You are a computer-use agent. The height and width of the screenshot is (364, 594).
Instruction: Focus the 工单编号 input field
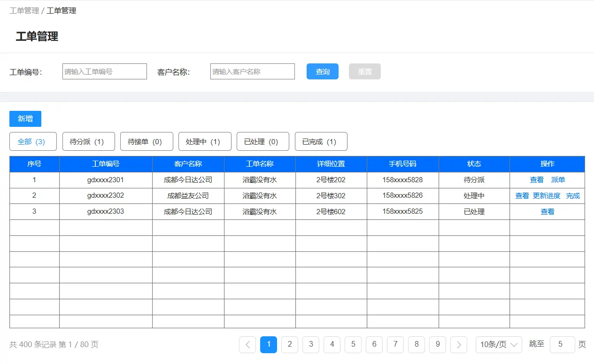[x=105, y=71]
